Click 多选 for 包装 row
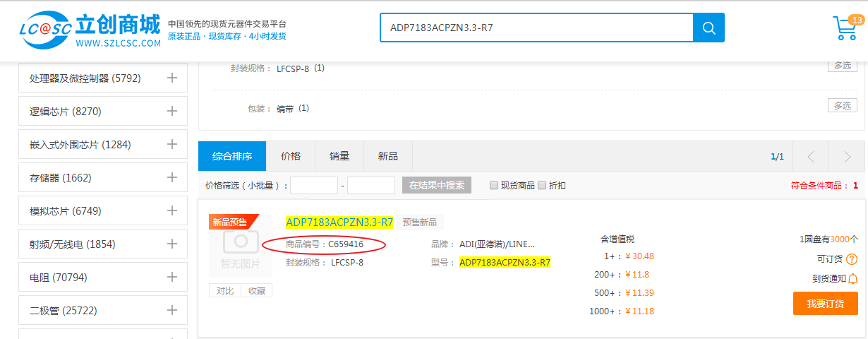This screenshot has width=868, height=339. click(843, 105)
